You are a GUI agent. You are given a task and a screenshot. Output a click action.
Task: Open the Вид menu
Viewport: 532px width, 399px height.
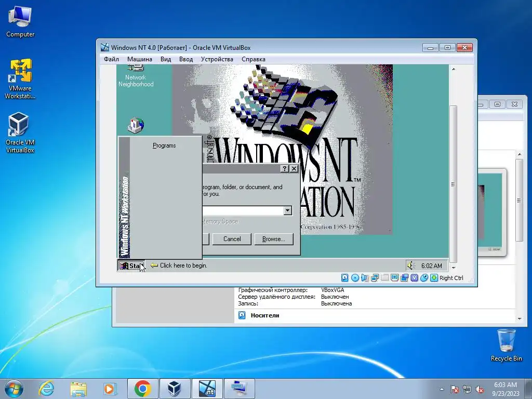(166, 59)
